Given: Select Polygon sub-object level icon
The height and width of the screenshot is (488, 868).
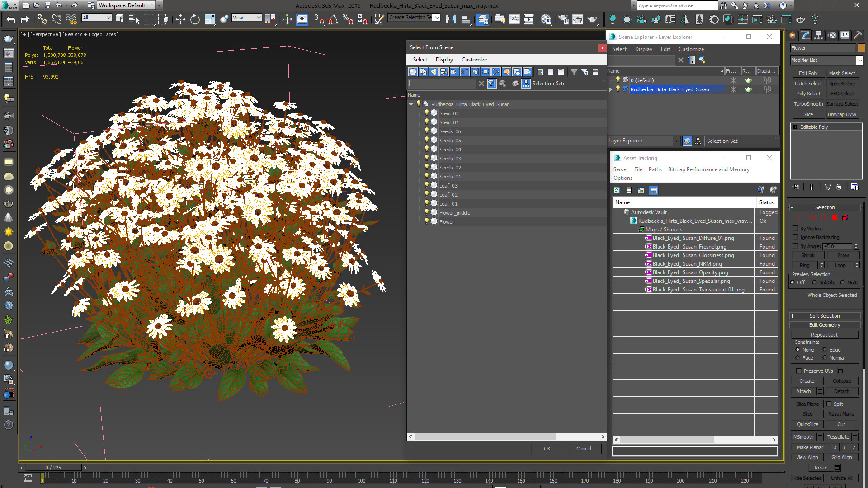Looking at the screenshot, I should pyautogui.click(x=835, y=217).
